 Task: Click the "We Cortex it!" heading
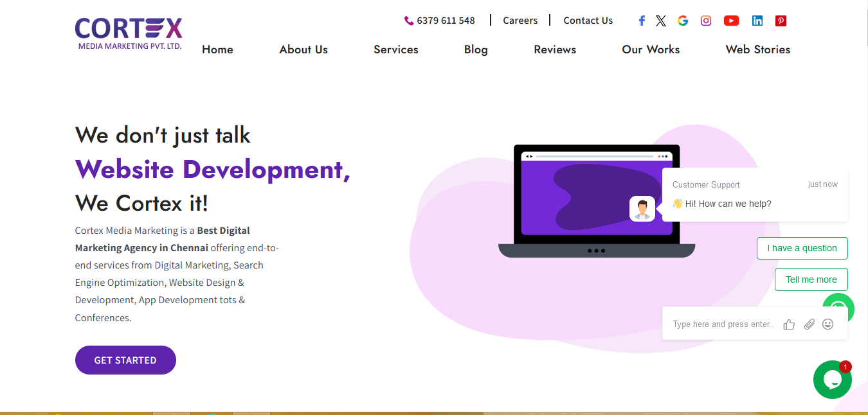click(x=142, y=204)
